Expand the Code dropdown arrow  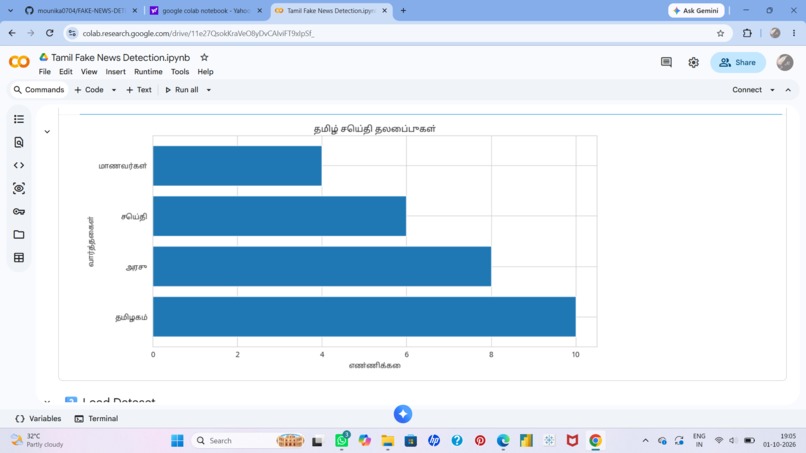tap(114, 90)
